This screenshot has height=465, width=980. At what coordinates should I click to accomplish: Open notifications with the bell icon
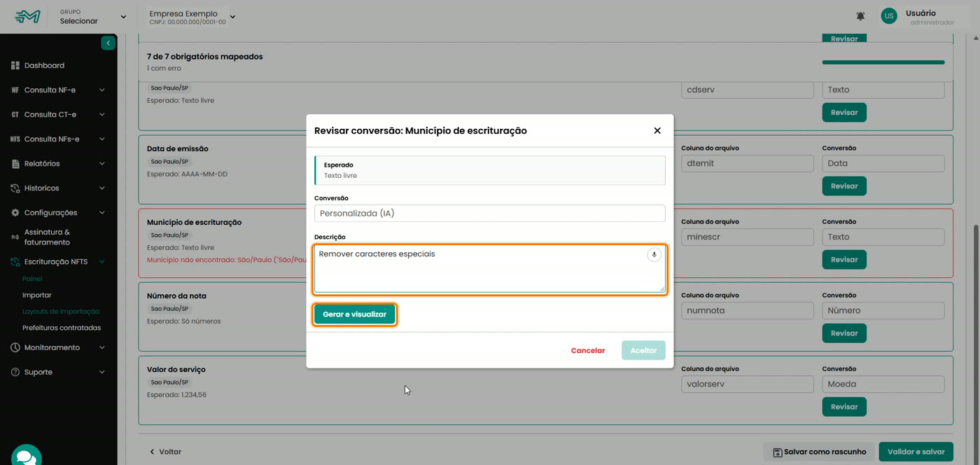tap(860, 16)
